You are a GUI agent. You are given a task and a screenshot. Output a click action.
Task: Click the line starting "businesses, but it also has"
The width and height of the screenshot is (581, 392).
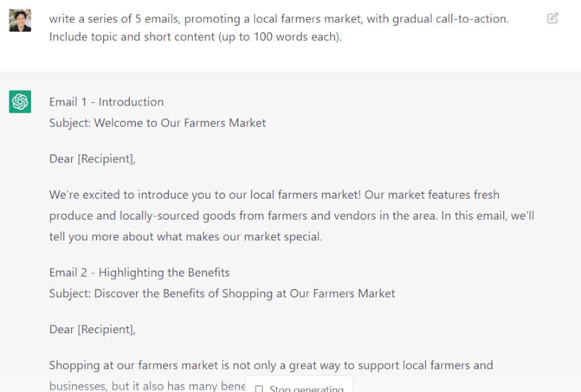tap(147, 385)
